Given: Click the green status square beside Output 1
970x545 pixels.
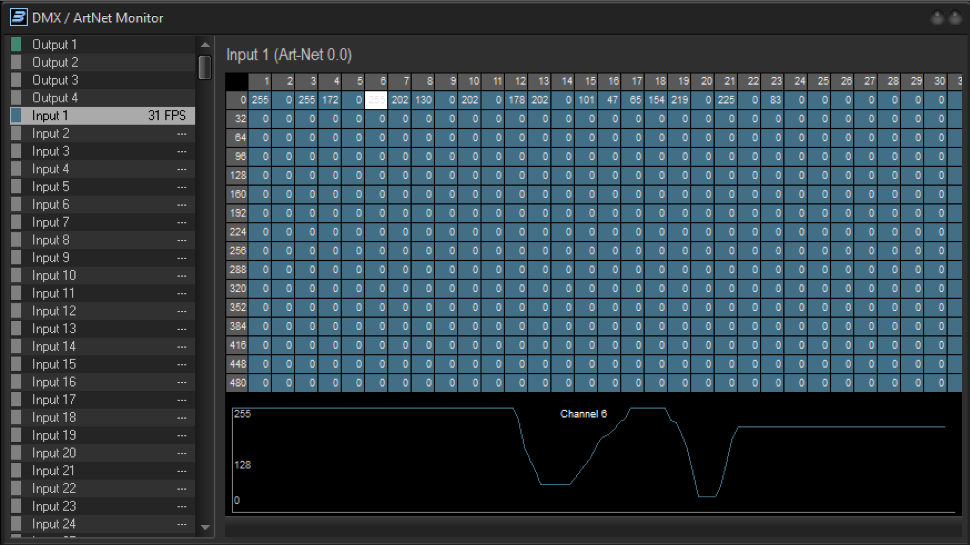Looking at the screenshot, I should point(16,44).
